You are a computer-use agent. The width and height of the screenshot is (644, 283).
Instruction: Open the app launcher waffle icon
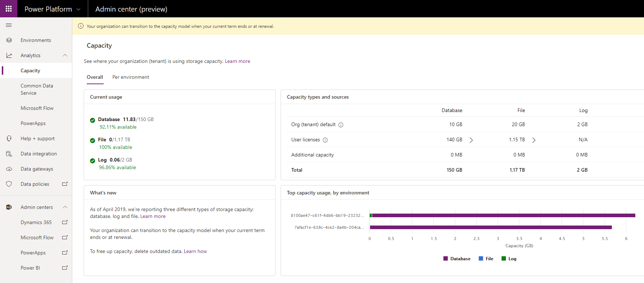(9, 9)
